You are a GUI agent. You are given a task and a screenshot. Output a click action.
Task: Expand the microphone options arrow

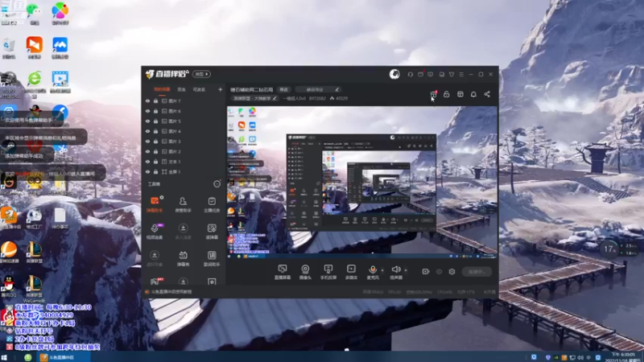tap(382, 270)
